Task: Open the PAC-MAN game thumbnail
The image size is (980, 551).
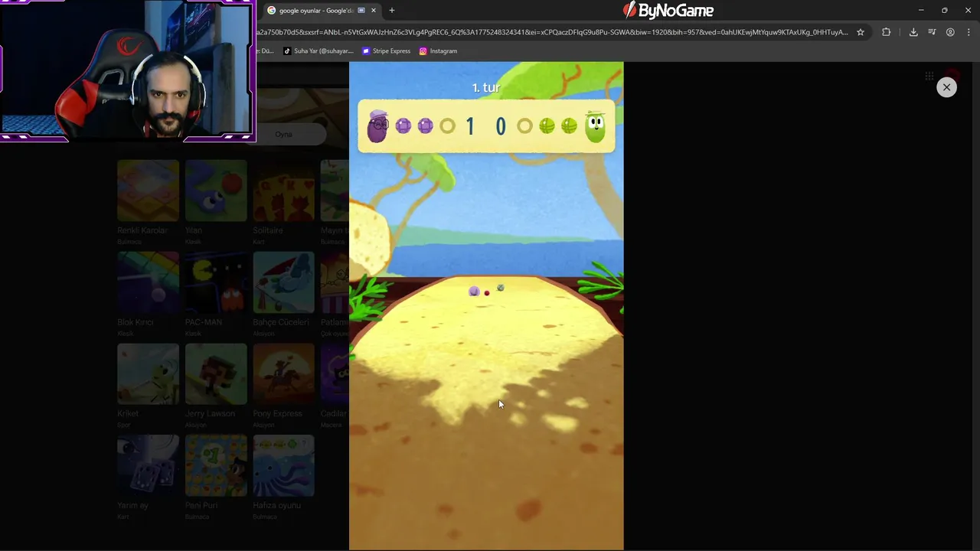Action: click(x=216, y=282)
